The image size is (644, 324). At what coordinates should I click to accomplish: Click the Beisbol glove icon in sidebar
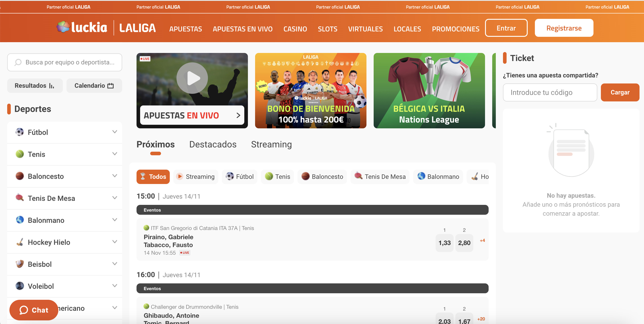[x=20, y=264]
